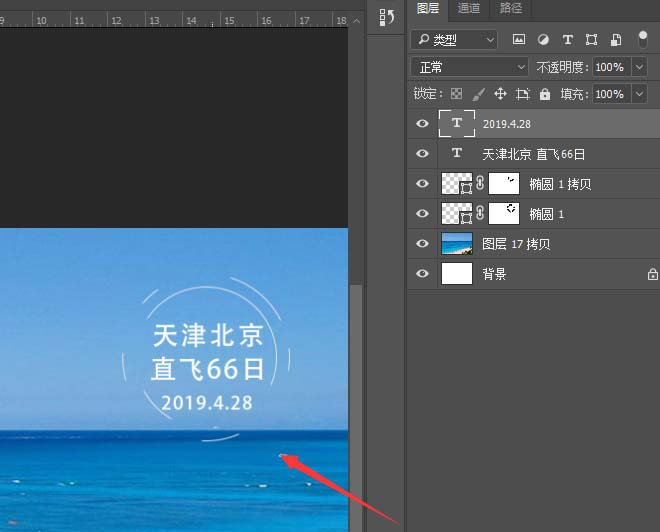Click scroll-up arrow of canvas scrollbar
660x532 pixels.
[357, 21]
